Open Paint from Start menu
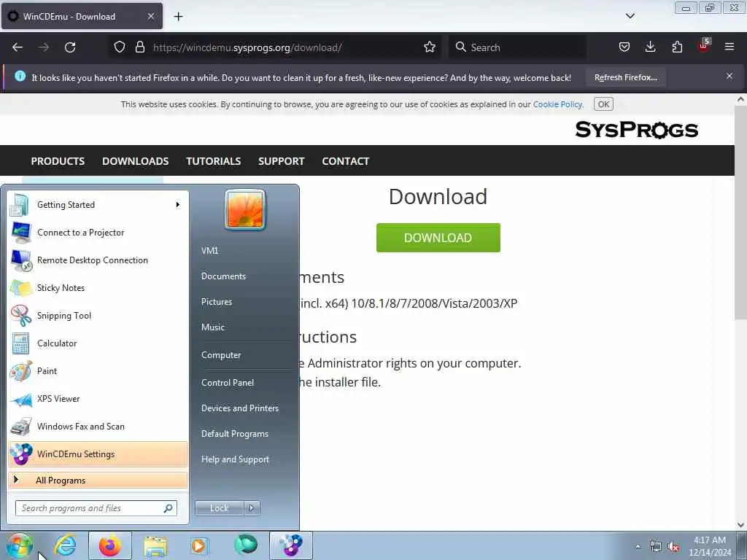 pos(98,371)
